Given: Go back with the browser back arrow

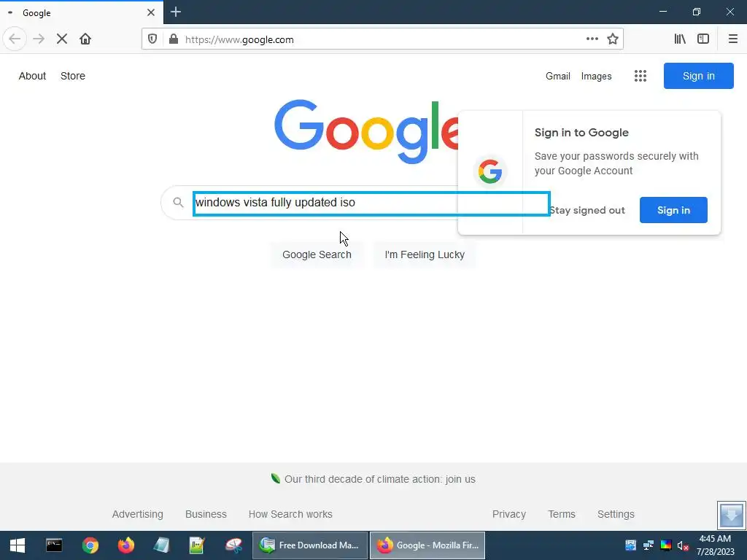Looking at the screenshot, I should click(15, 39).
